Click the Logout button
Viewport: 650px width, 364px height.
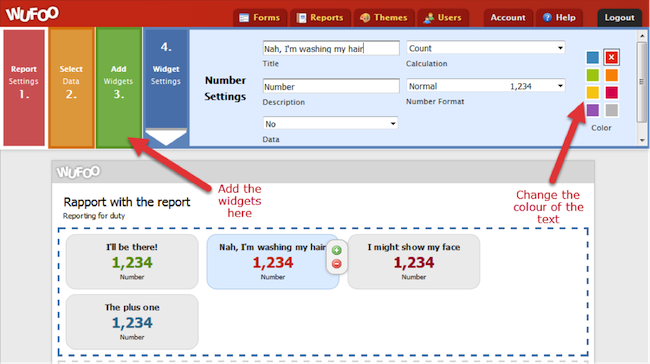(x=619, y=18)
